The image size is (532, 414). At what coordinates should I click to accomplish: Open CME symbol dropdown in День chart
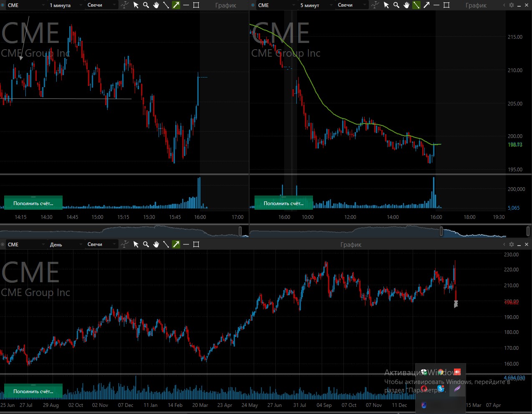pos(26,244)
